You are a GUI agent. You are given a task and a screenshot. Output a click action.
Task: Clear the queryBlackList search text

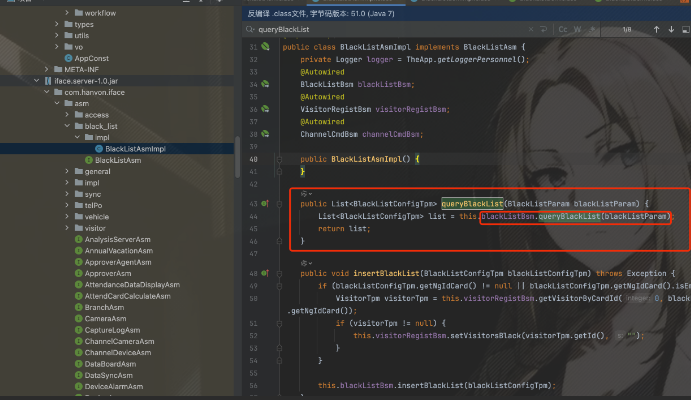click(531, 30)
